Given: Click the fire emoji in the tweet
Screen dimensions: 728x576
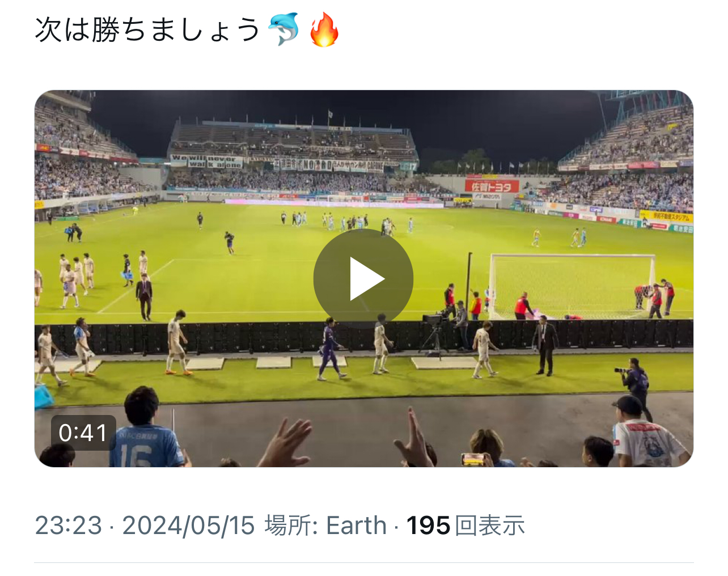Looking at the screenshot, I should point(324,29).
